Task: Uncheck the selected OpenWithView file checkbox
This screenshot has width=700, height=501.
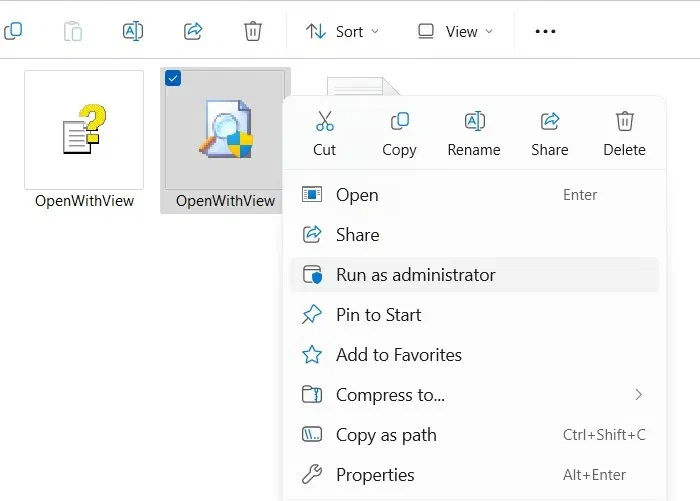Action: [173, 79]
